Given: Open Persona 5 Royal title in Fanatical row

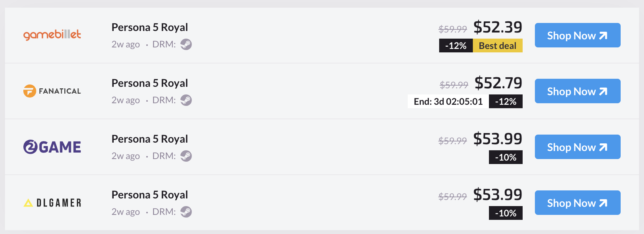Looking at the screenshot, I should (150, 83).
